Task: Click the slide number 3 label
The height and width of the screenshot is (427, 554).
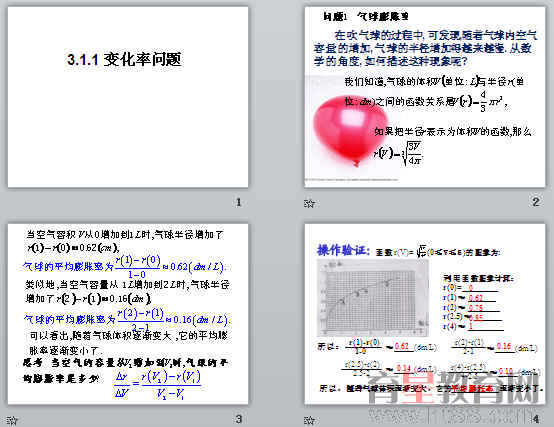Action: [x=238, y=419]
